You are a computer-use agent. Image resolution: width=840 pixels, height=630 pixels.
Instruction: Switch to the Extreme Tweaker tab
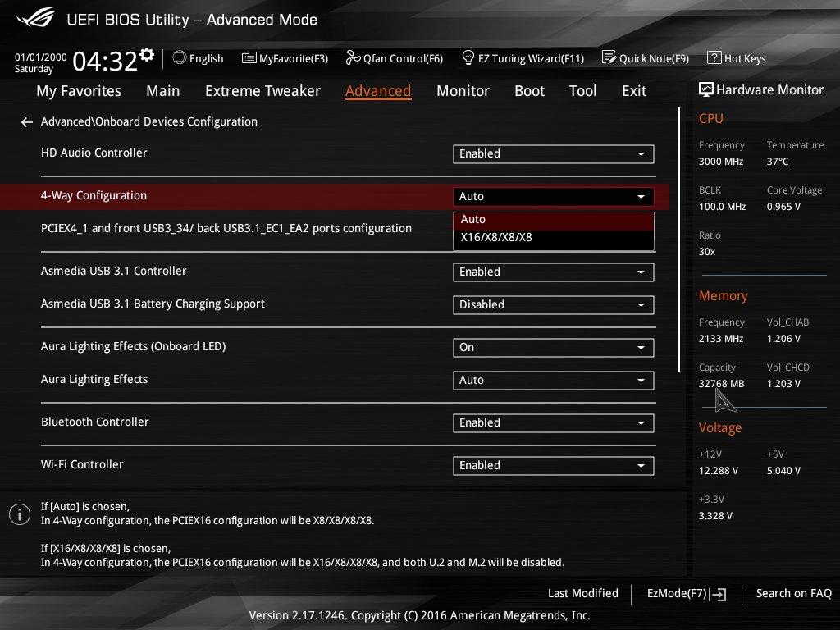point(263,91)
